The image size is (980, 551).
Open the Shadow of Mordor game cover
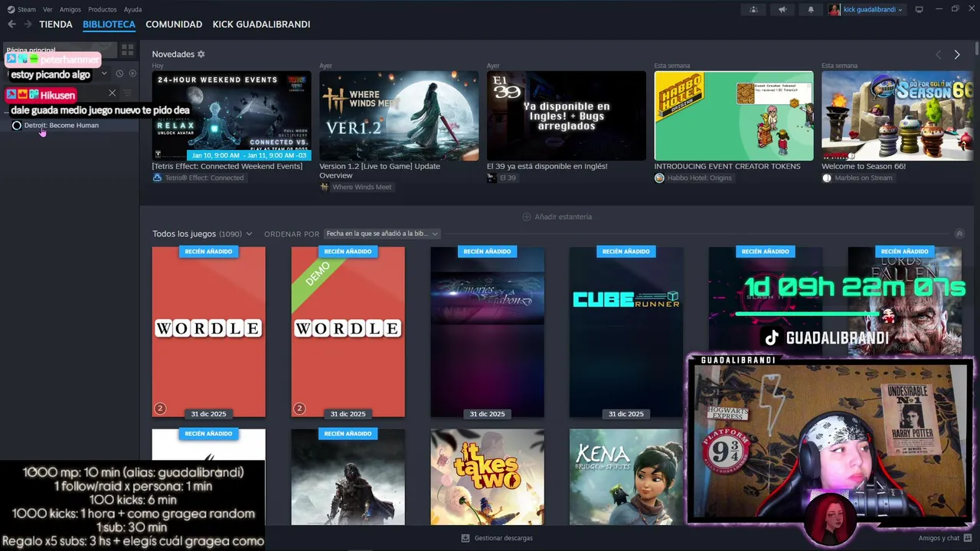[348, 477]
